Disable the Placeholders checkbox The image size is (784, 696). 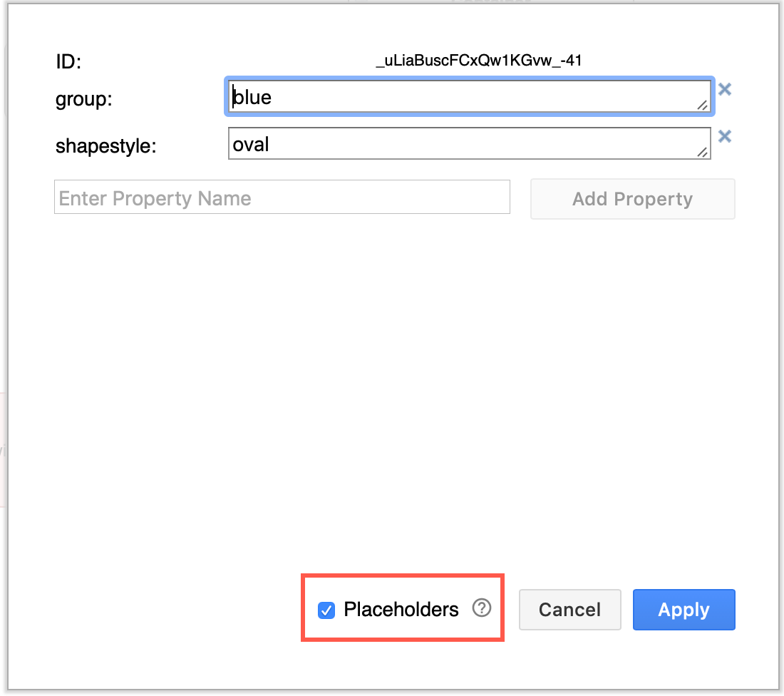tap(326, 610)
